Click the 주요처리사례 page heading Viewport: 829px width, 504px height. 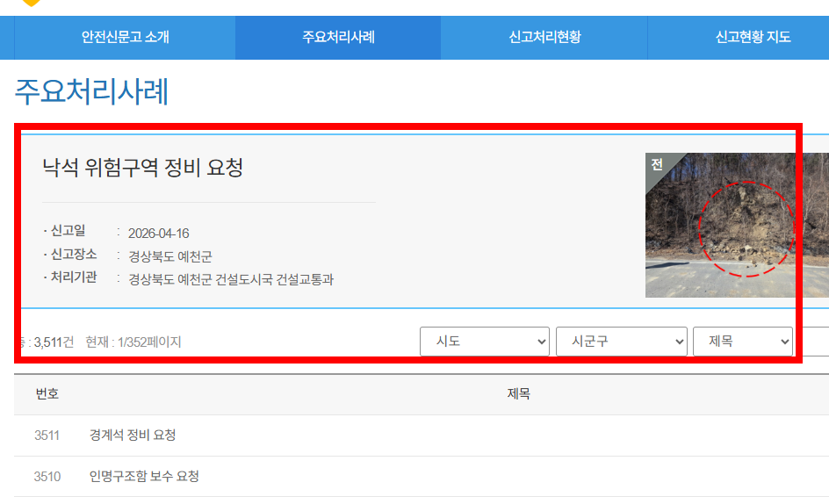click(91, 91)
